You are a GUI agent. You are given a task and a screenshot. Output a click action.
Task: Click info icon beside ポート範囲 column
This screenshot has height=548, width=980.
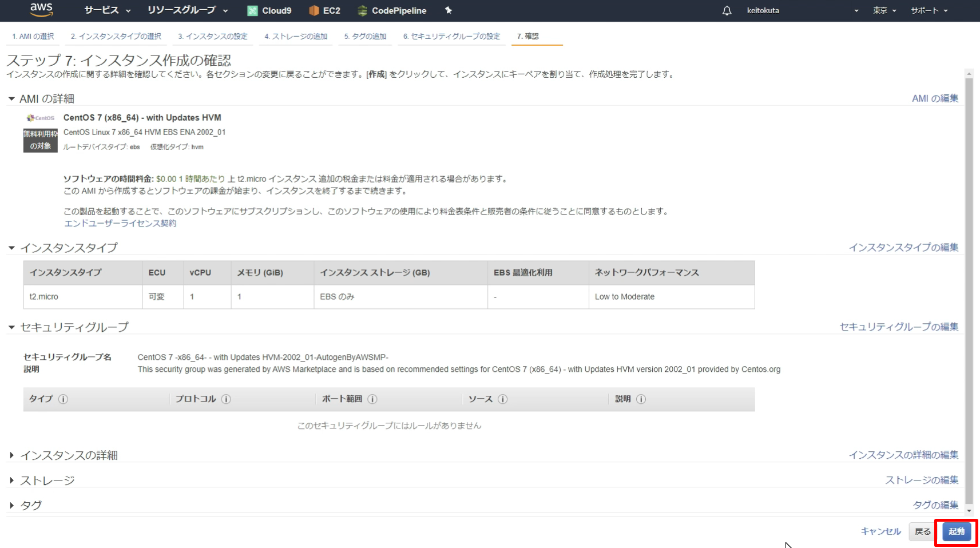click(x=372, y=399)
